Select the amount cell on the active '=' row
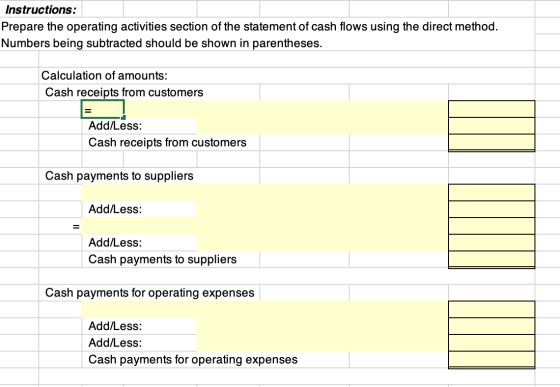The height and width of the screenshot is (387, 560). 491,109
